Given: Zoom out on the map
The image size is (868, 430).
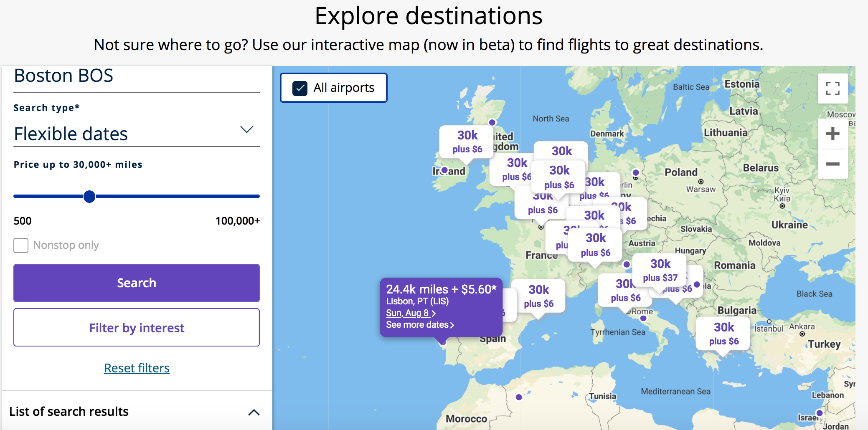Looking at the screenshot, I should [832, 164].
